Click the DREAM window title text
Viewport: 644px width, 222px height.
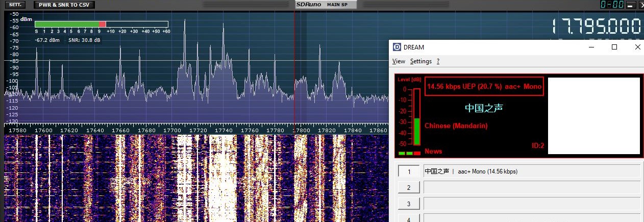pyautogui.click(x=413, y=47)
